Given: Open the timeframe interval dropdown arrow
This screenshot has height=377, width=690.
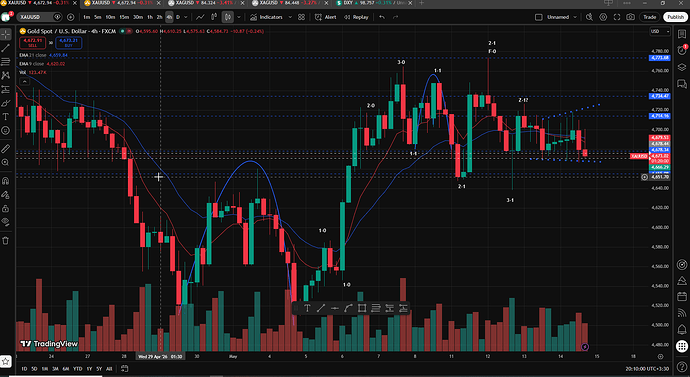Looking at the screenshot, I should (186, 17).
